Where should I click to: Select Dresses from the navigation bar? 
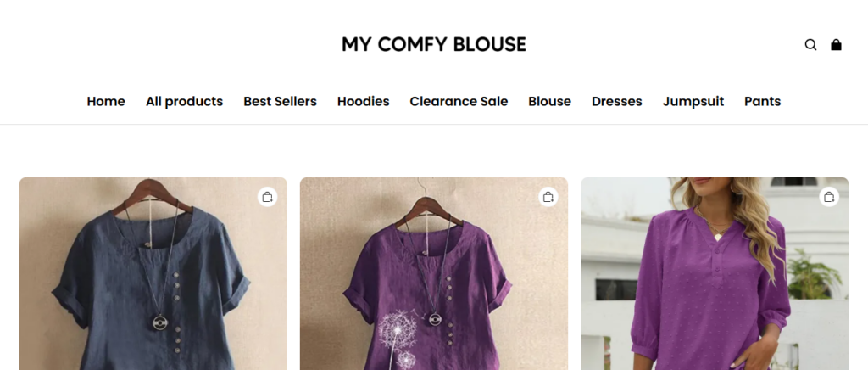click(x=616, y=102)
